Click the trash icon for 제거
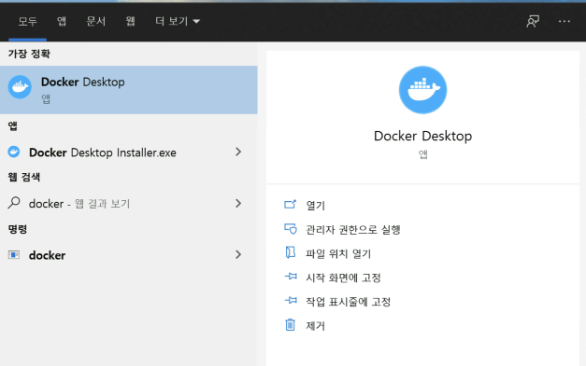Screen dimensions: 586x366 click(290, 325)
